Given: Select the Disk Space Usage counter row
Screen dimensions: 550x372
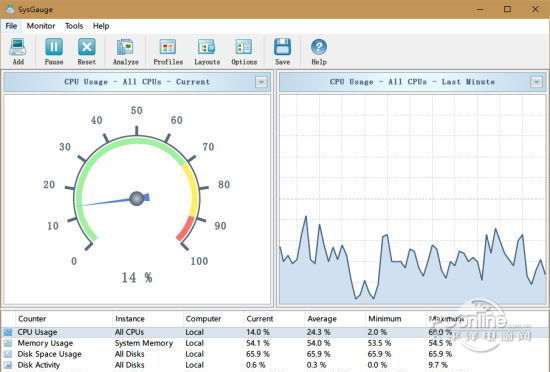Looking at the screenshot, I should (x=275, y=354).
